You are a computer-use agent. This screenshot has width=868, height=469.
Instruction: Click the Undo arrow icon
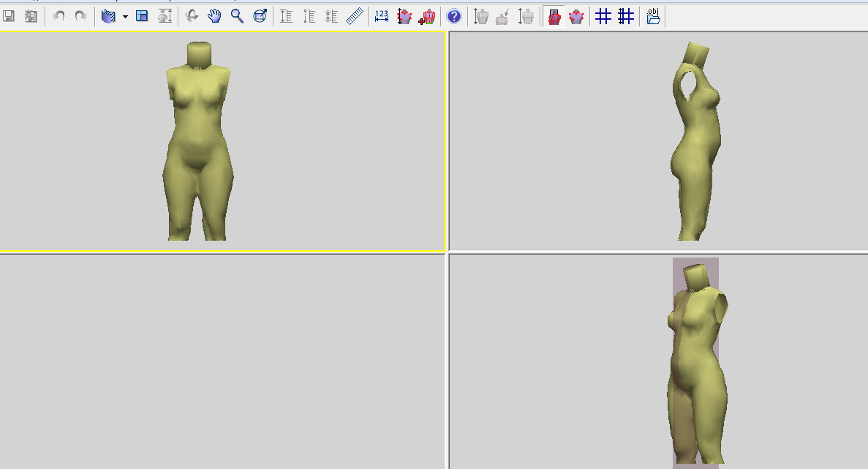point(59,16)
